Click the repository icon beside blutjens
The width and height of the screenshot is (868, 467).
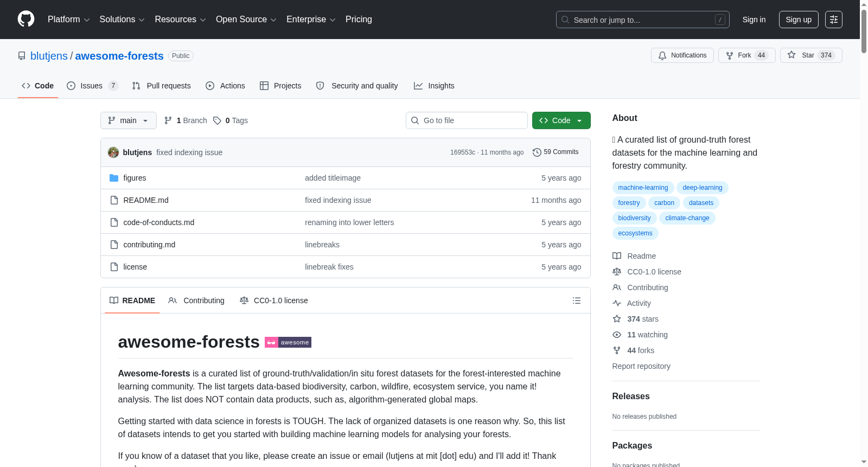[x=22, y=56]
